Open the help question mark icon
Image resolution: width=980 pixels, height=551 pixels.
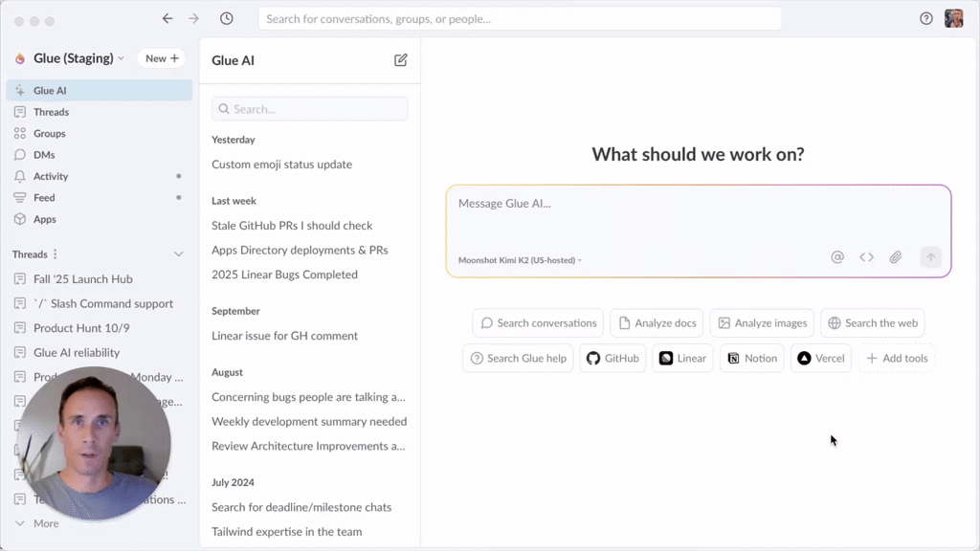pos(925,18)
